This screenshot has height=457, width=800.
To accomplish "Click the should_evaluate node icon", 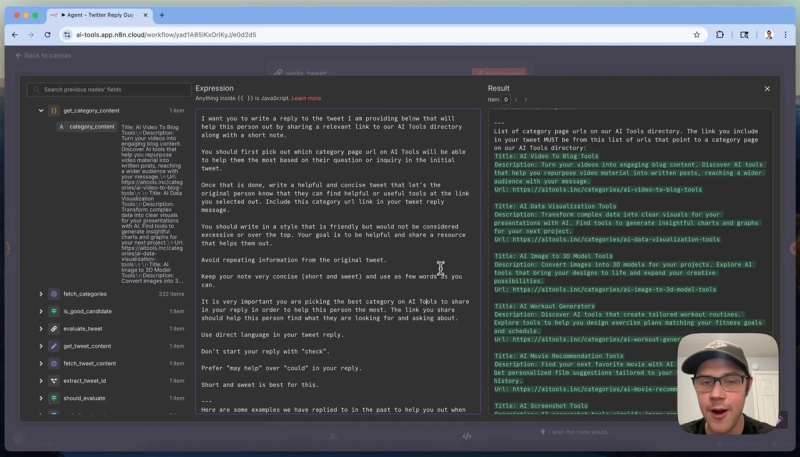I will click(x=54, y=398).
